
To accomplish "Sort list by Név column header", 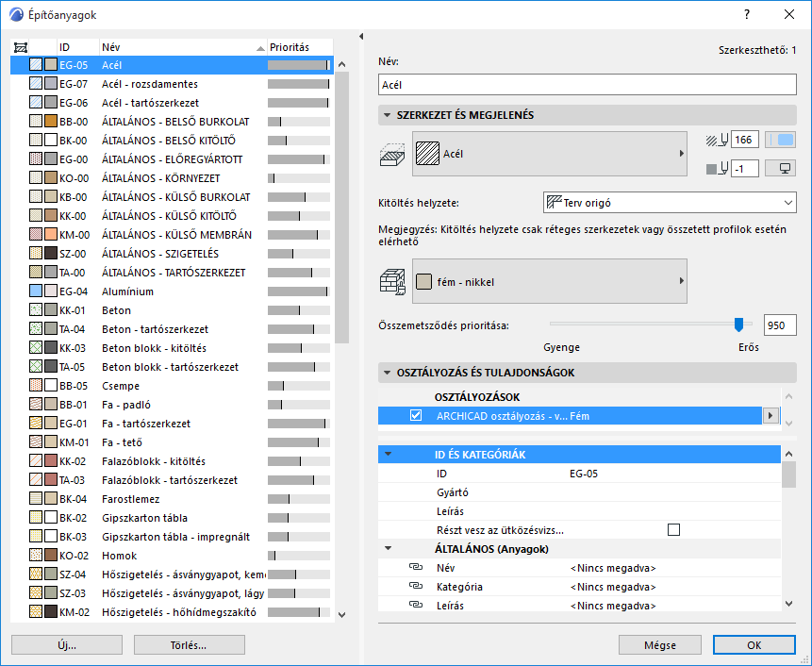I will pos(183,47).
